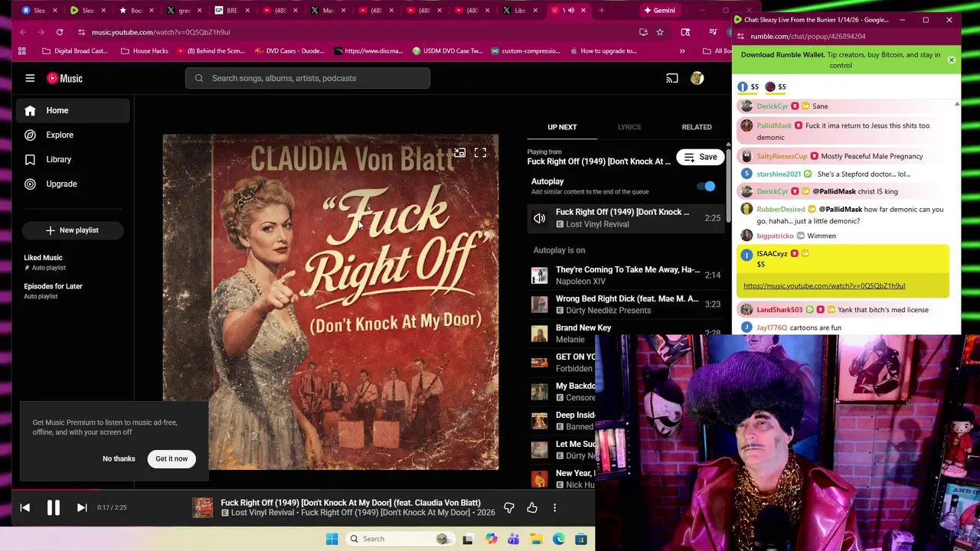Open the music.youtube.com link in chat
This screenshot has width=980, height=551.
(824, 285)
